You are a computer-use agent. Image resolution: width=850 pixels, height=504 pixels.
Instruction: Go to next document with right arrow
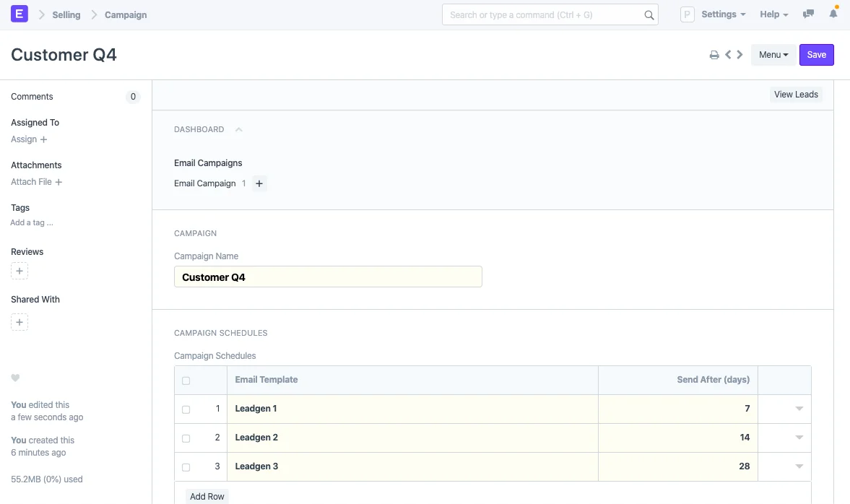[739, 54]
